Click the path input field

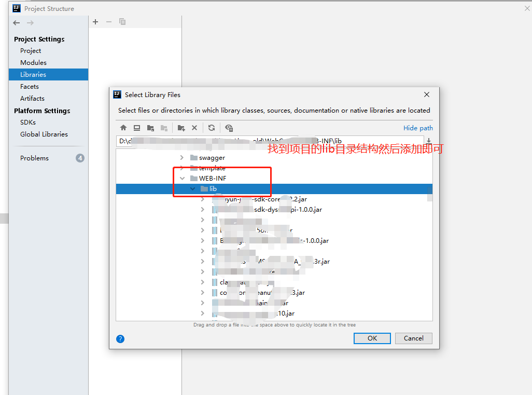(x=270, y=141)
